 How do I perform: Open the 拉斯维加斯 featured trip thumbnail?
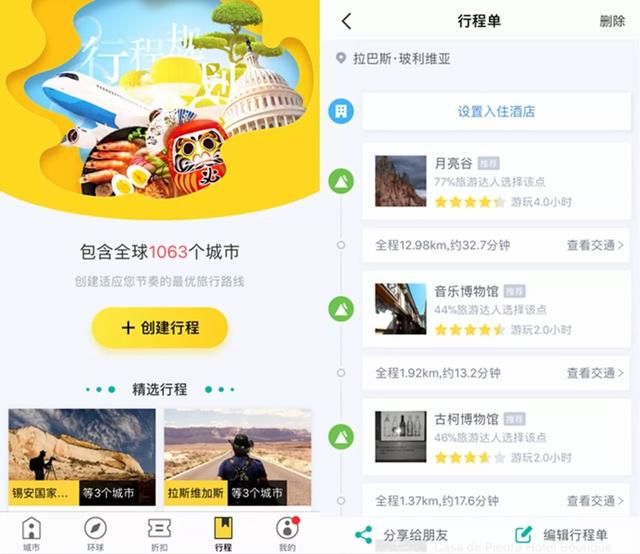tap(238, 457)
